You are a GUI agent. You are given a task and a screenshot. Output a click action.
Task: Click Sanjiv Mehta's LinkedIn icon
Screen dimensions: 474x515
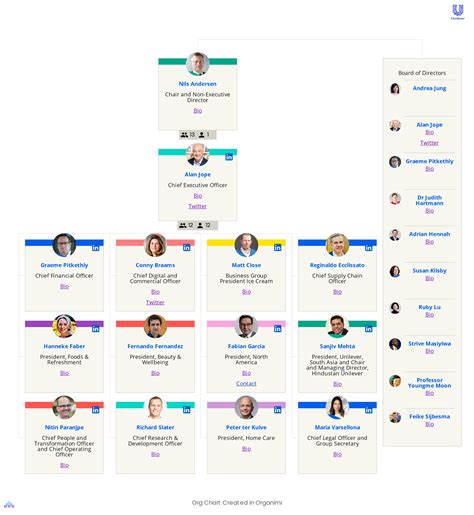pyautogui.click(x=369, y=329)
